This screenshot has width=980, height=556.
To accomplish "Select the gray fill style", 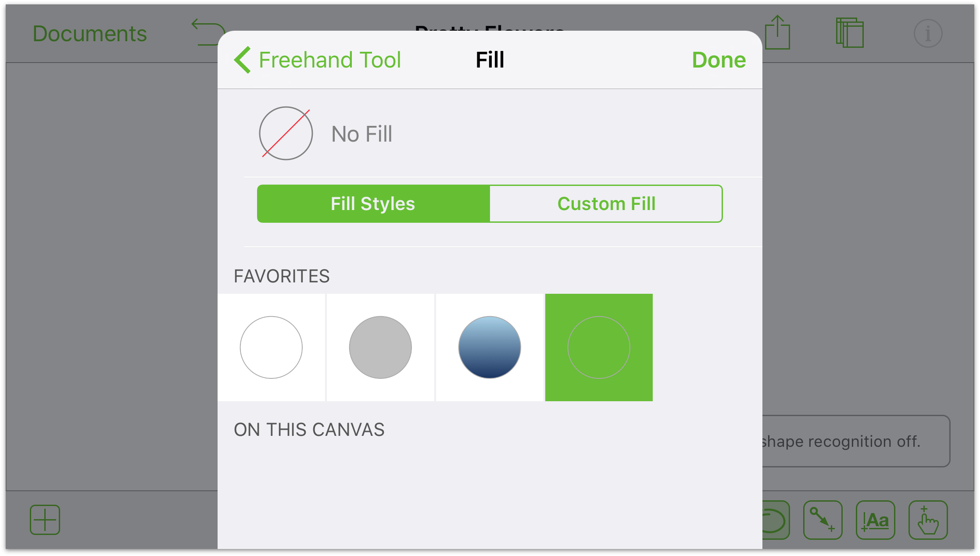I will coord(380,347).
